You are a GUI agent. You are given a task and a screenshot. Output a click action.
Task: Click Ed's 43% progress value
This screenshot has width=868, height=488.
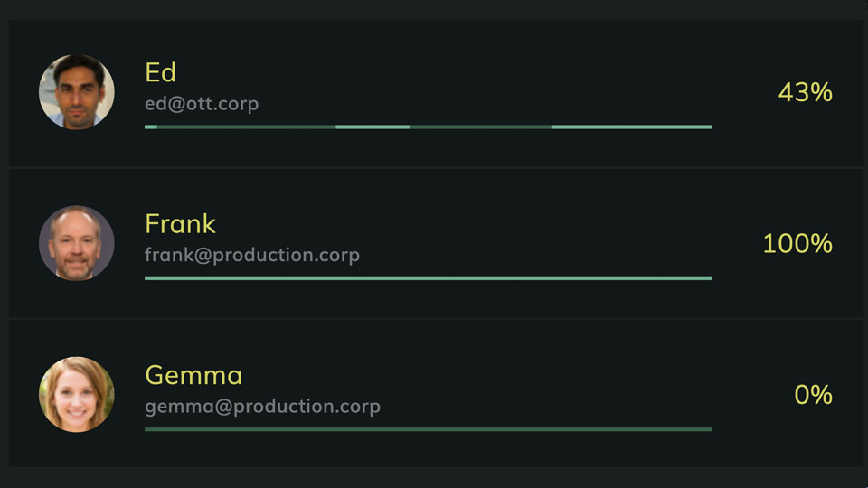click(x=805, y=92)
